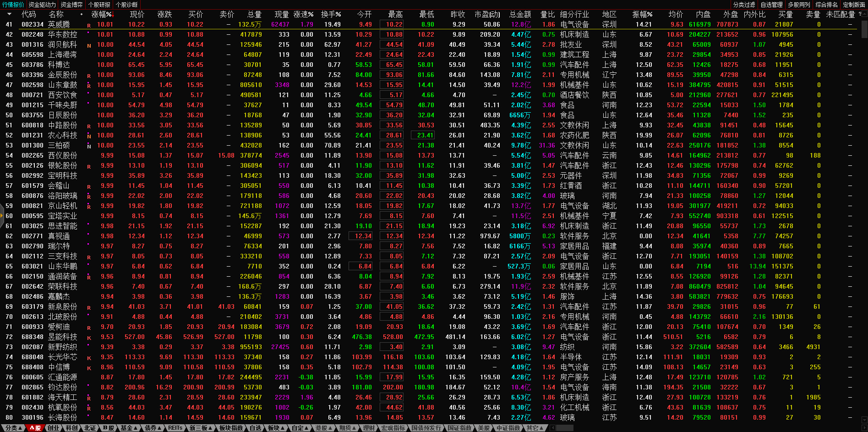The width and height of the screenshot is (868, 432).
Task: Expand the 基金 tab dropdown
Action: (129, 428)
